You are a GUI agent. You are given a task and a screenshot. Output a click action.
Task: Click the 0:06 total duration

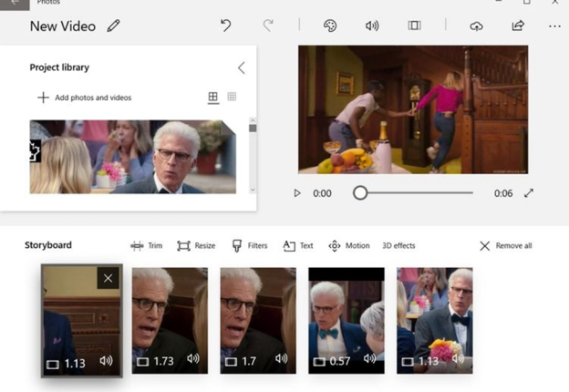(503, 193)
